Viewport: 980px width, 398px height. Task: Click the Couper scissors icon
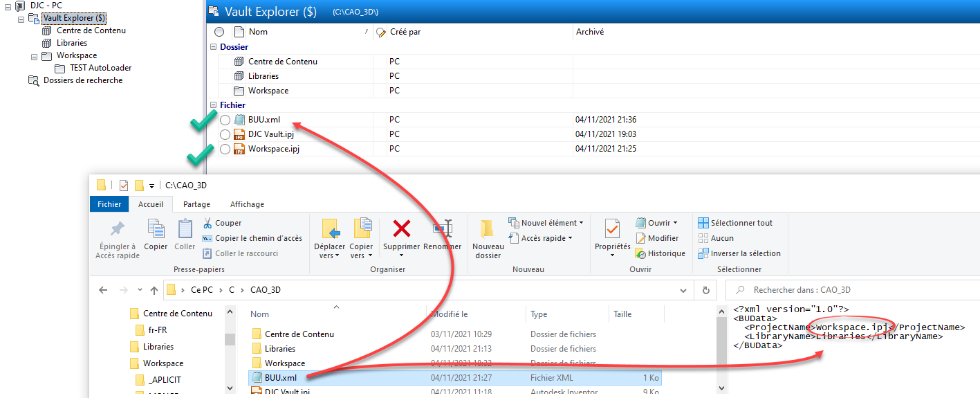click(207, 223)
